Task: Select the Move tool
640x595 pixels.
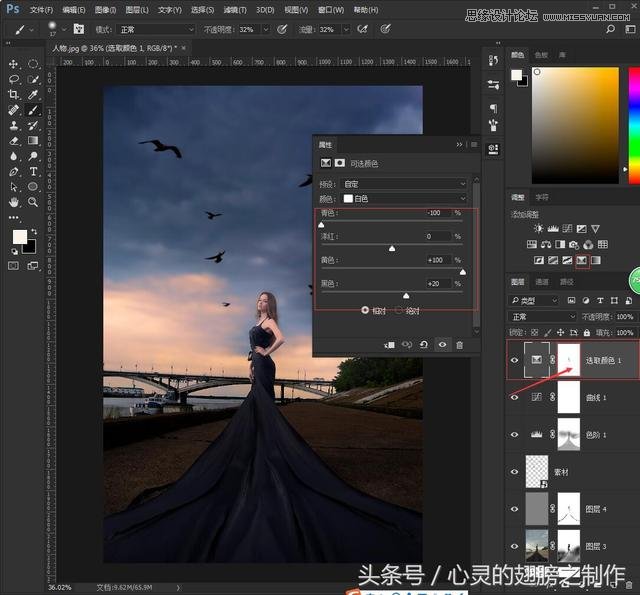Action: coord(14,64)
